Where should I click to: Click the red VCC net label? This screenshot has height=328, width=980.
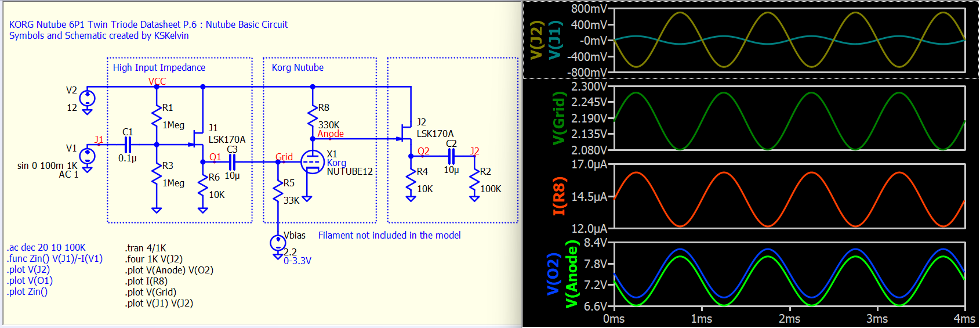pyautogui.click(x=157, y=81)
